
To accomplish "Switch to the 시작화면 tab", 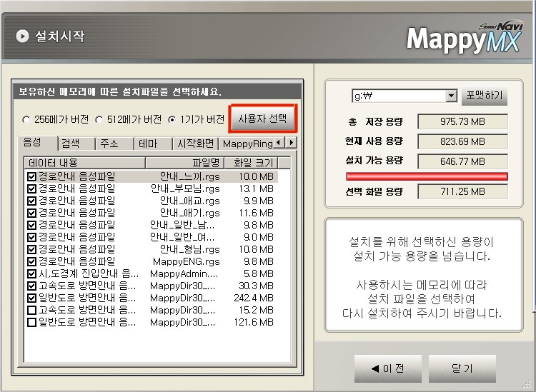I will pyautogui.click(x=196, y=144).
